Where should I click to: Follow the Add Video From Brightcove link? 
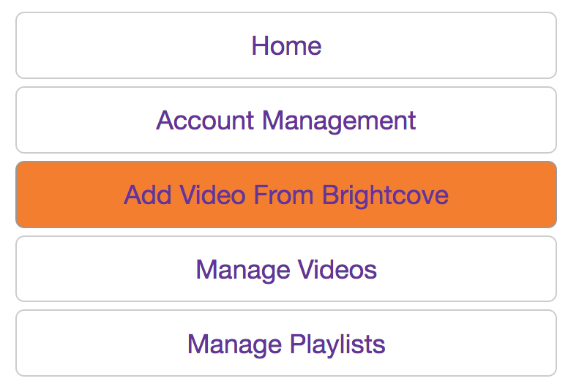point(286,195)
